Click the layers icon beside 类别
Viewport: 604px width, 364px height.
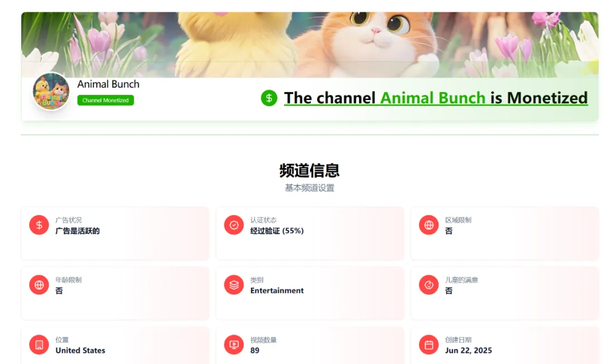coord(233,285)
